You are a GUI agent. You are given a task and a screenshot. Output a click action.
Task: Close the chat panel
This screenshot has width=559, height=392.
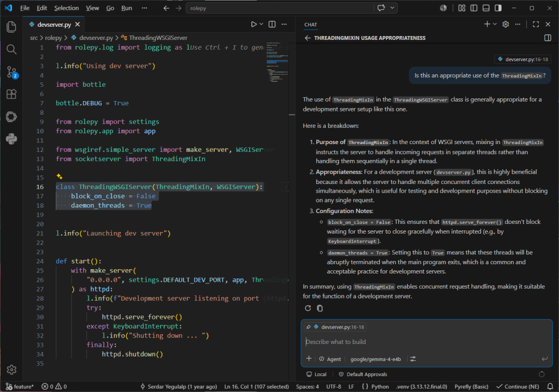548,24
